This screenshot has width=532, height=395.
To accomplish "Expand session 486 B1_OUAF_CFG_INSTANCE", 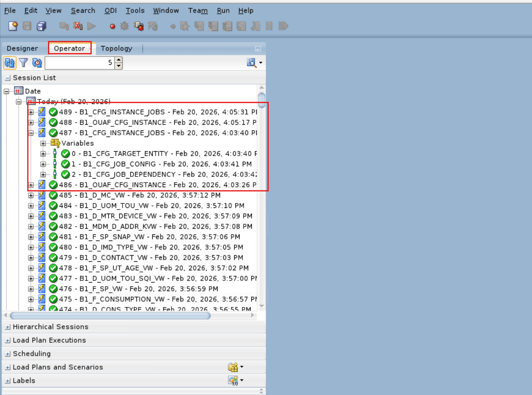I will 31,184.
